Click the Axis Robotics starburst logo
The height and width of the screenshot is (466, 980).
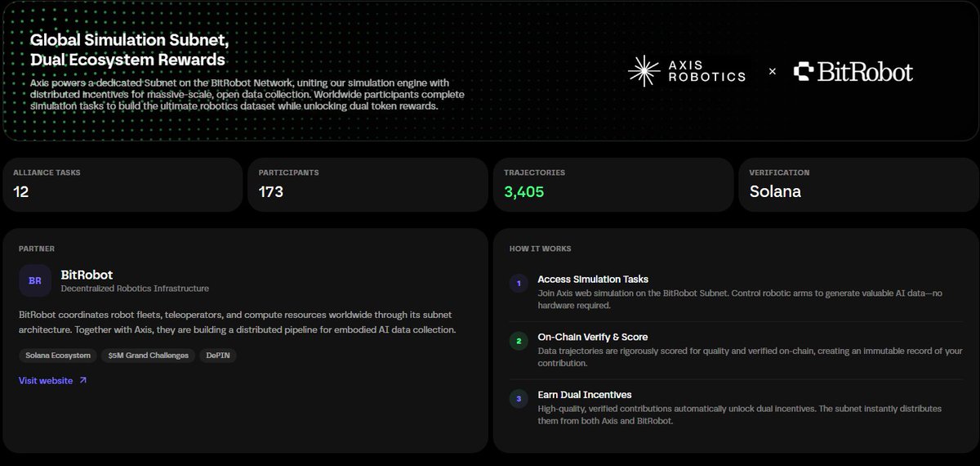(644, 71)
